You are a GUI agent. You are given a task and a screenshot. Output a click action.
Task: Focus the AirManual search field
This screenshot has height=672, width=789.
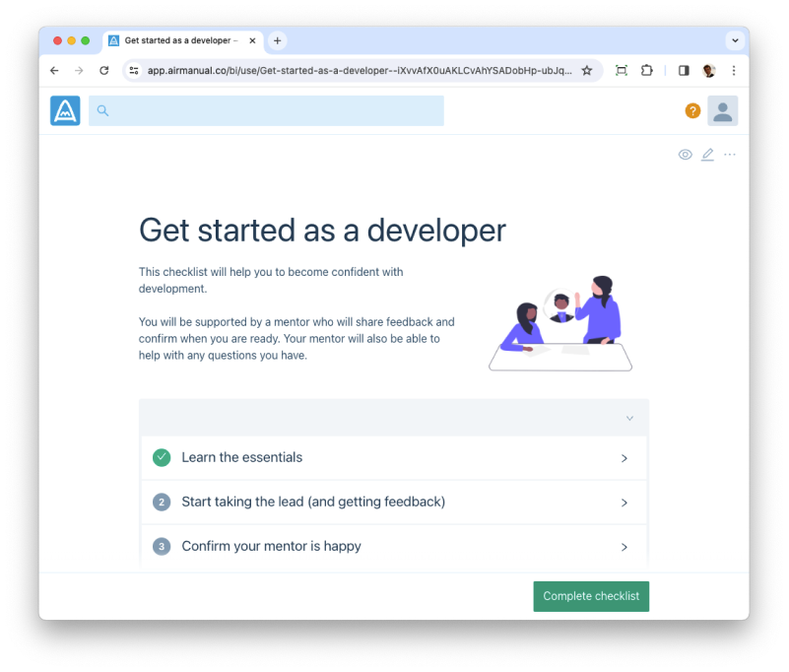coord(266,110)
